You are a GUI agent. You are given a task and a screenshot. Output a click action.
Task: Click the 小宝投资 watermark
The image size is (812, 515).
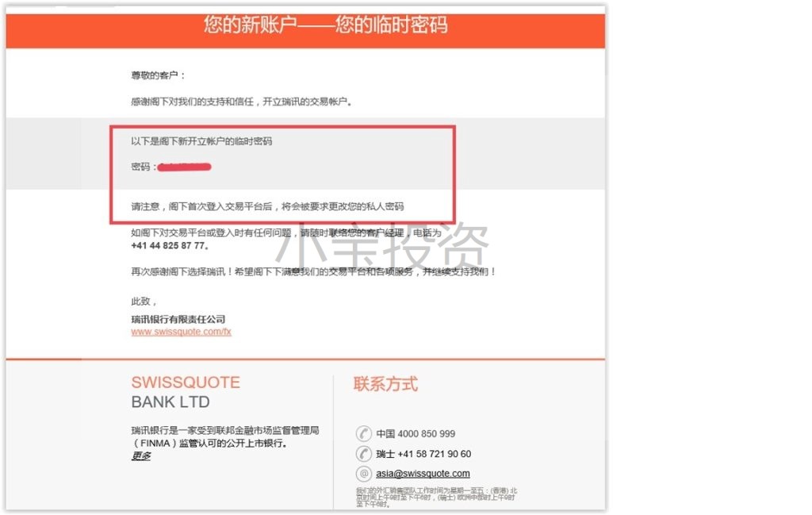381,244
